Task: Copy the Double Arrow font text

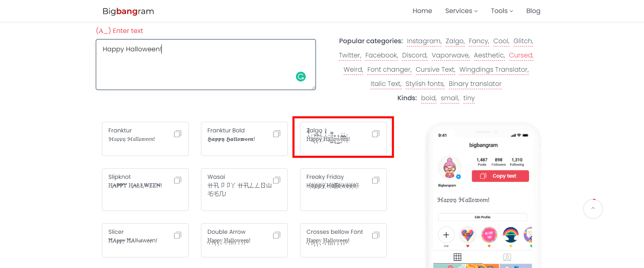Action: point(277,235)
